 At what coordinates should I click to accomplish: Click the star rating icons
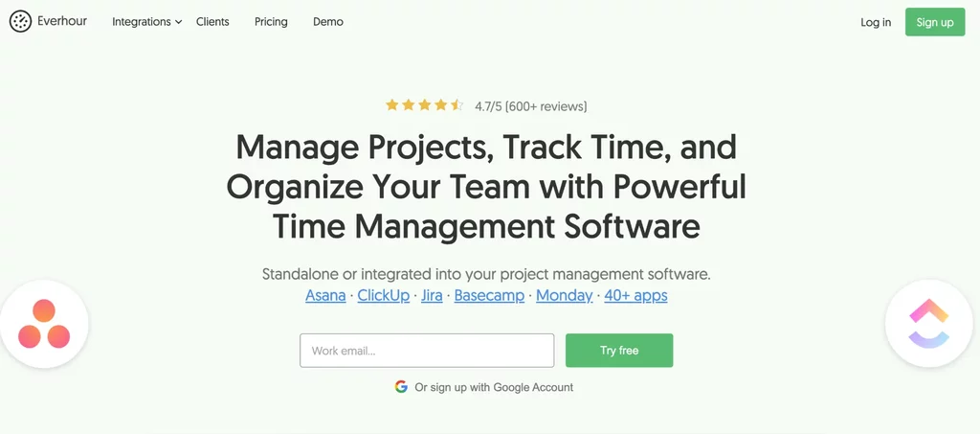point(424,105)
